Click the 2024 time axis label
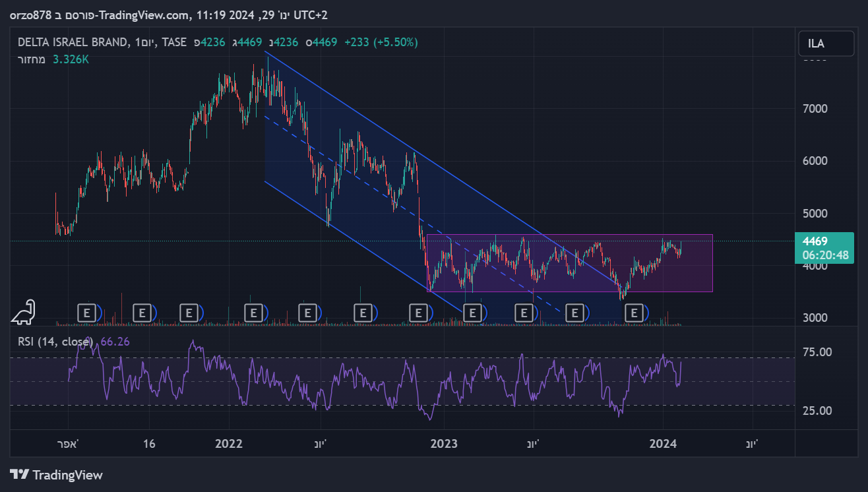This screenshot has width=868, height=492. [x=662, y=444]
